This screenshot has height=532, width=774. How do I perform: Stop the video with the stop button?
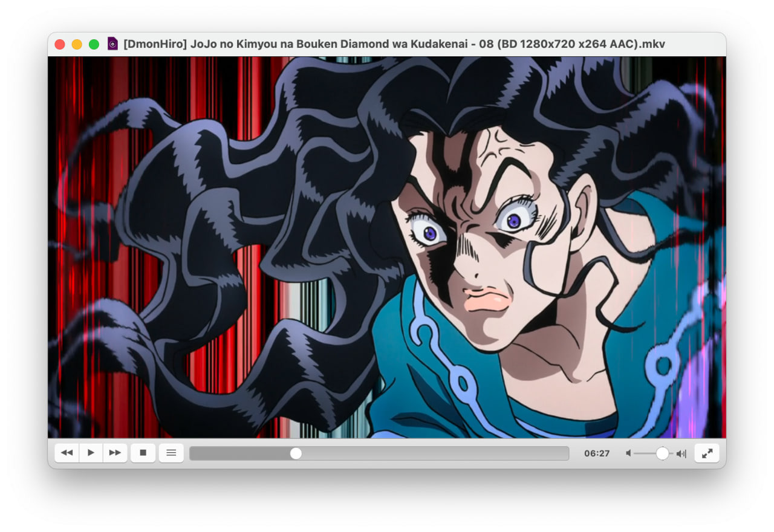143,453
